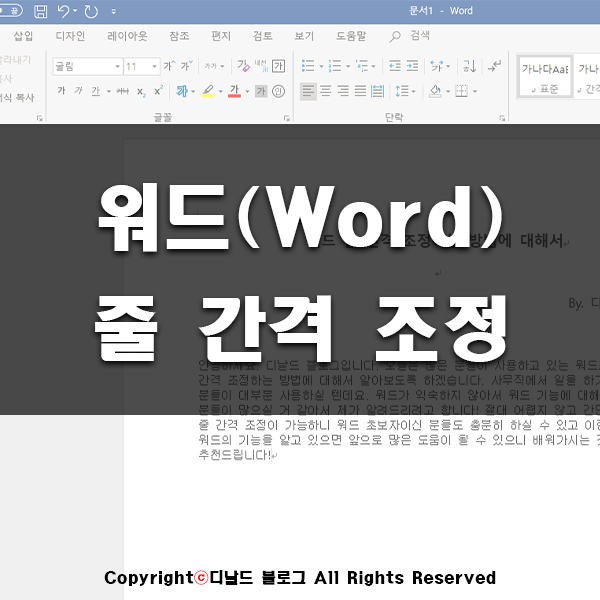
Task: Undo the last action
Action: pyautogui.click(x=64, y=11)
